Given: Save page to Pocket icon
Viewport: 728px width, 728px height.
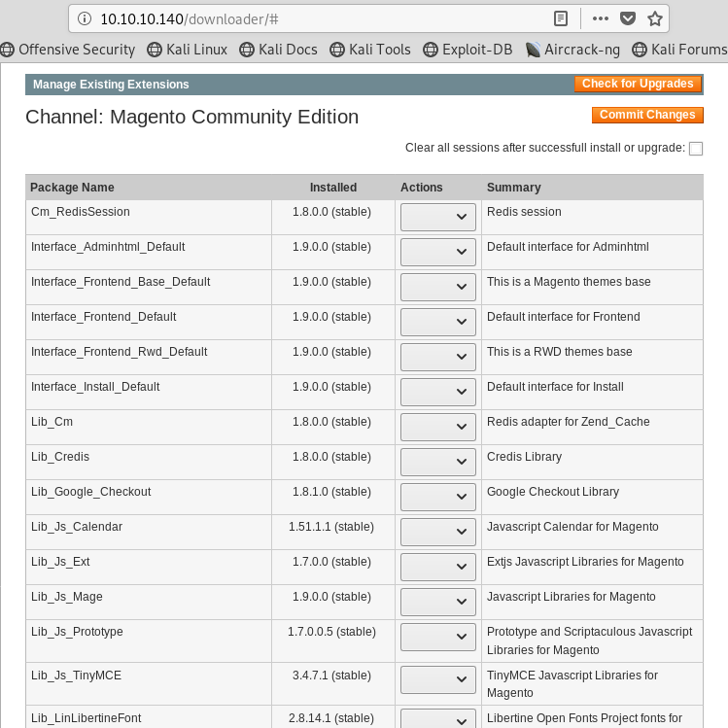Looking at the screenshot, I should 628,18.
